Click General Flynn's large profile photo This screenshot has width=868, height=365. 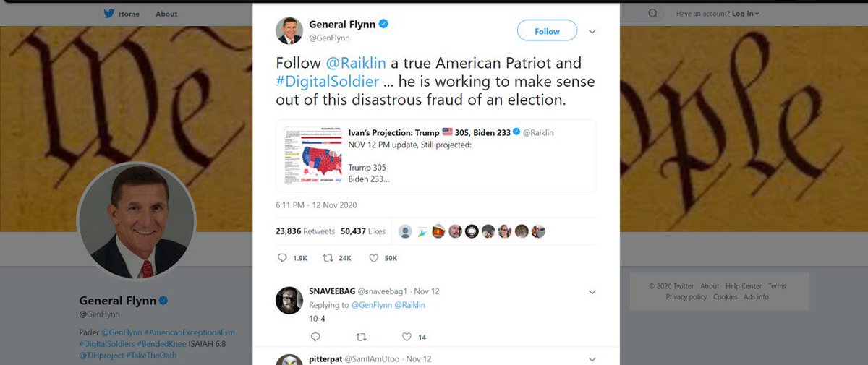click(136, 220)
